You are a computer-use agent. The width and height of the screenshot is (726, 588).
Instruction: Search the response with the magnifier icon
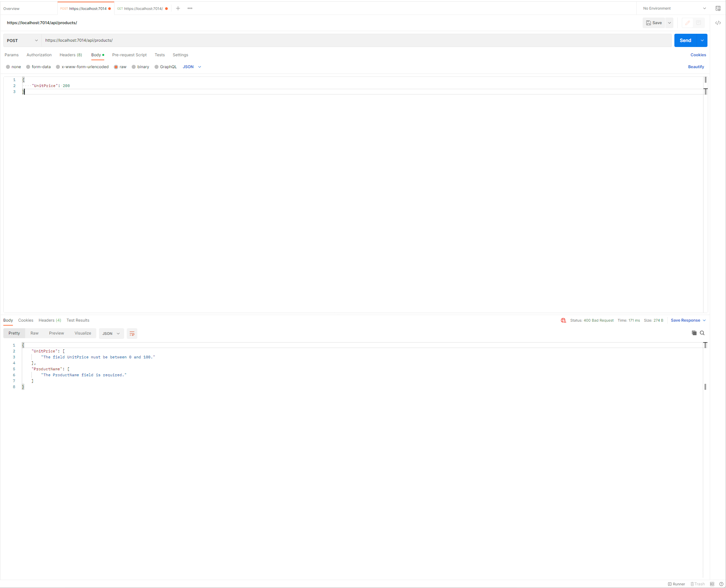click(702, 333)
